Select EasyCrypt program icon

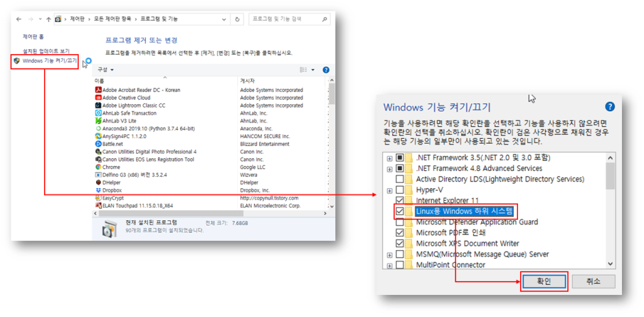click(98, 198)
